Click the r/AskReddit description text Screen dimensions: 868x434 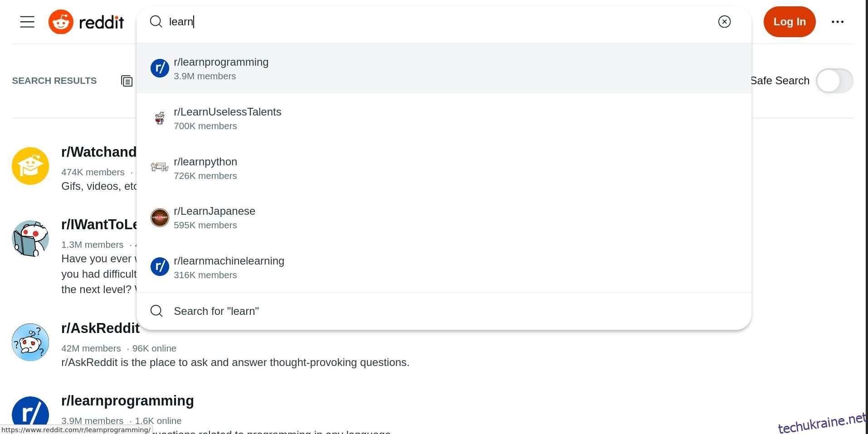[x=235, y=362]
